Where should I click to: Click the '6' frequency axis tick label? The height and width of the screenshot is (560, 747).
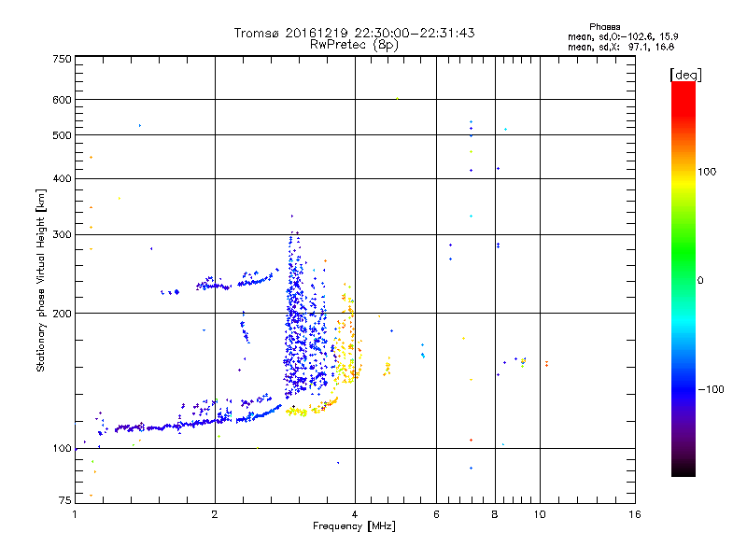436,514
